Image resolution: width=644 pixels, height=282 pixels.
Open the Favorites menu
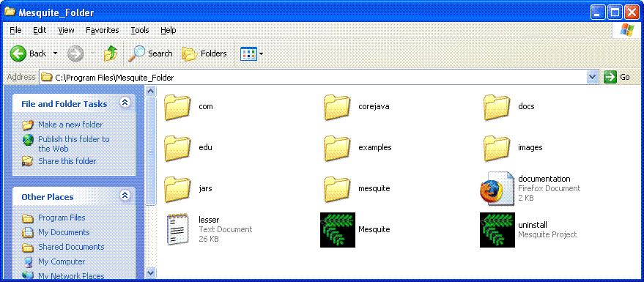pos(103,30)
